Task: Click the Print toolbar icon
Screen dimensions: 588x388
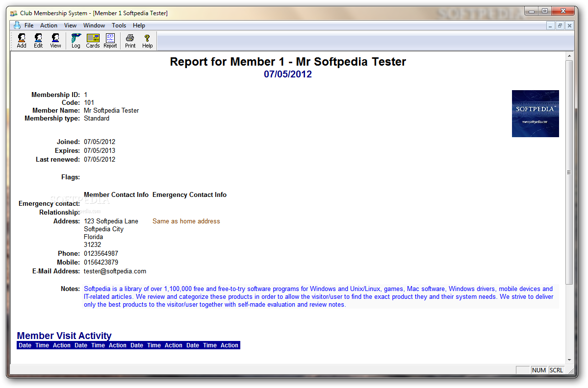Action: pos(130,41)
